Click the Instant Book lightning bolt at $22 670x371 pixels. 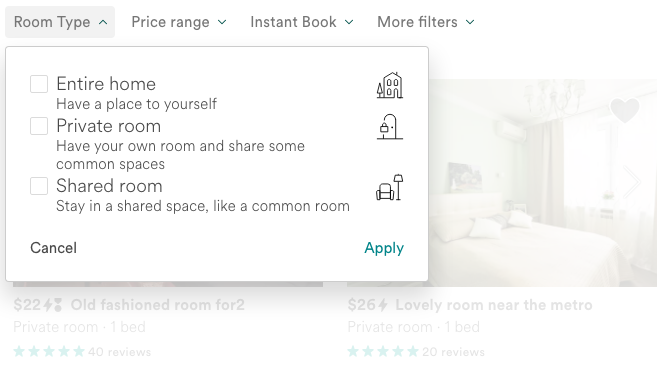pyautogui.click(x=47, y=305)
